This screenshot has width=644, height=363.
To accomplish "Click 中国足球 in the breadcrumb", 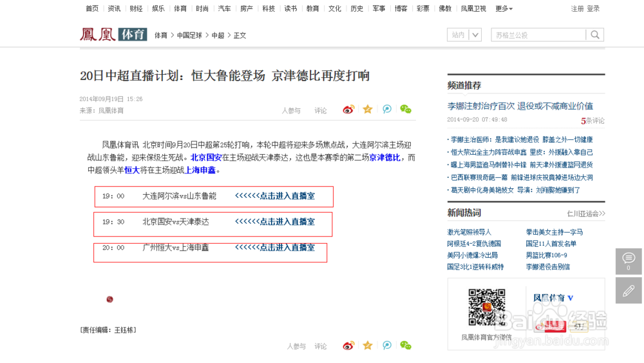I will [189, 35].
